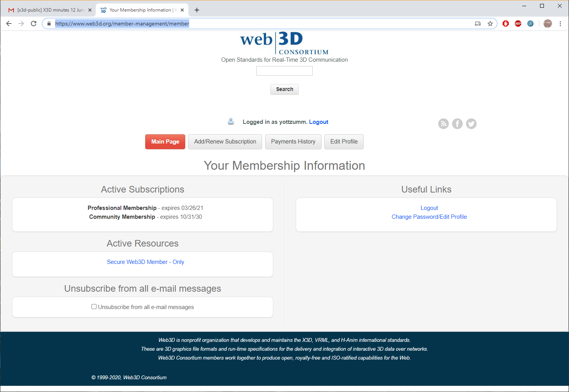Click the Web3D Consortium logo
The height and width of the screenshot is (392, 569).
click(x=284, y=43)
